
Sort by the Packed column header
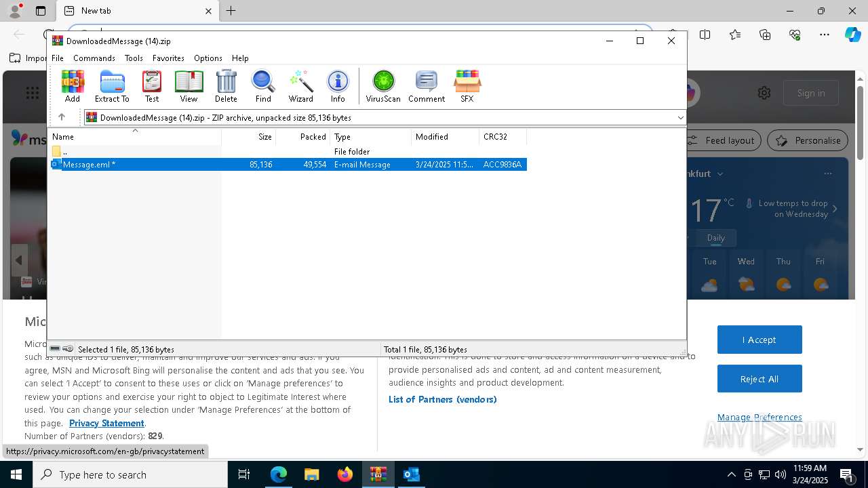point(303,136)
